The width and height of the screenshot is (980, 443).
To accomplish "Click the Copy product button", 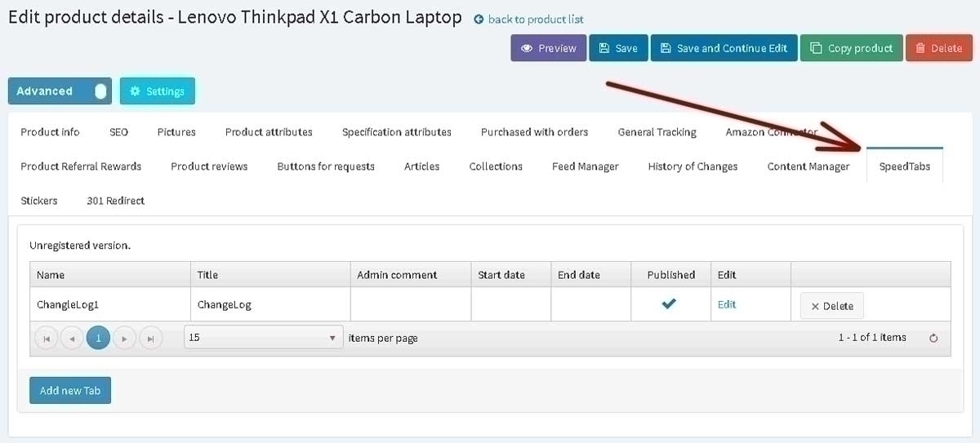I will tap(852, 48).
